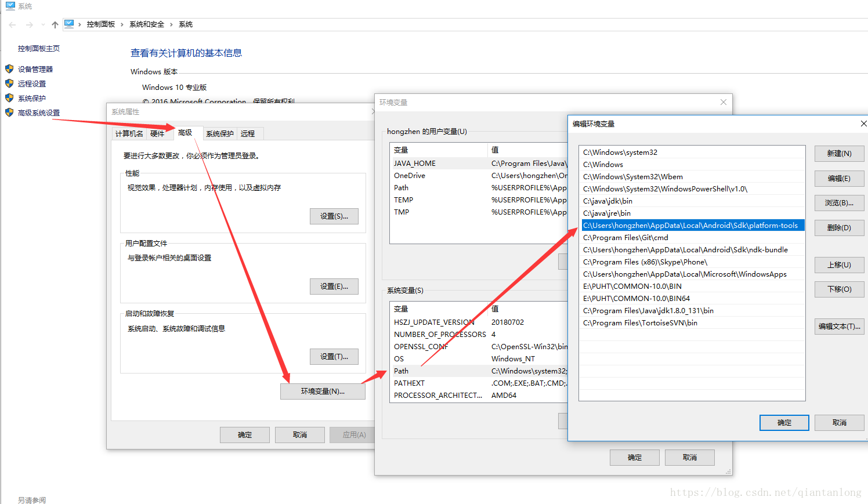Click 取消 in 环境变量 dialog
The height and width of the screenshot is (504, 868).
pyautogui.click(x=690, y=458)
